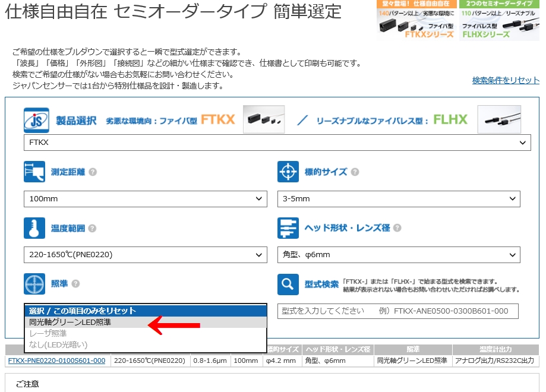
Task: Click the 検索条件をリセット link
Action: click(506, 80)
